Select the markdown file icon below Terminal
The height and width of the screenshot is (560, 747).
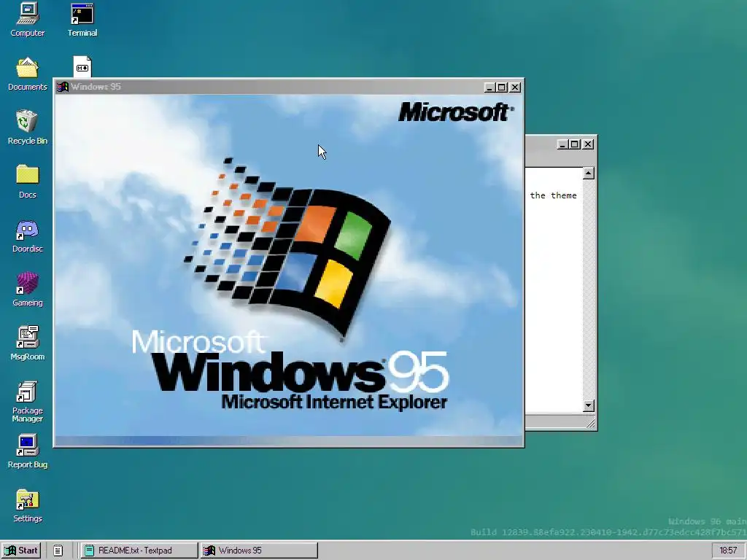click(x=82, y=67)
